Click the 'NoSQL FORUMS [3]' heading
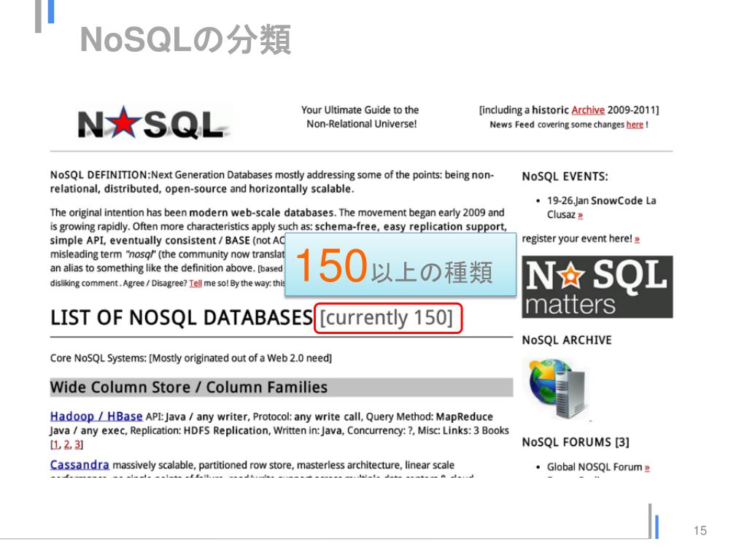Screen dimensions: 747x560 (x=576, y=443)
